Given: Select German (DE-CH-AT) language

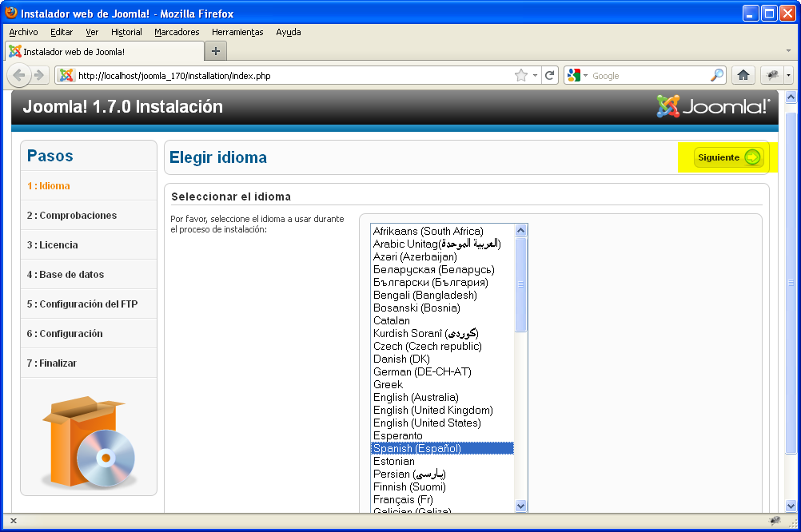Looking at the screenshot, I should click(442, 371).
